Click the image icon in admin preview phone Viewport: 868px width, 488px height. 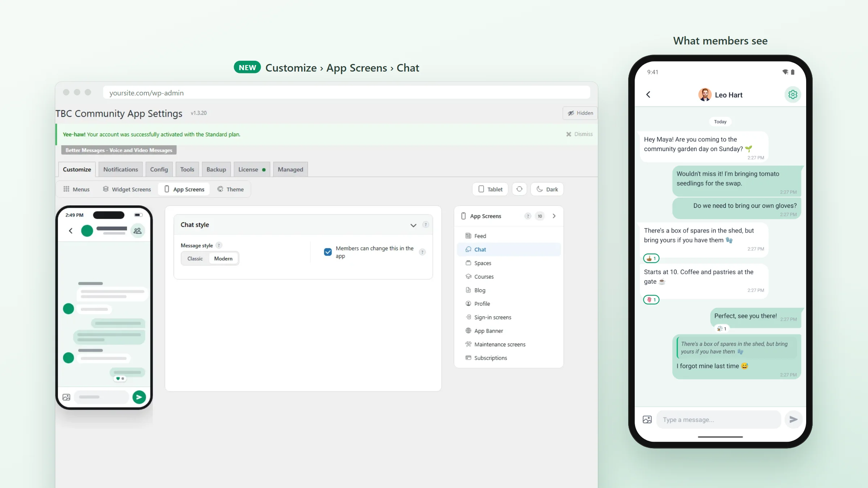[x=67, y=397]
